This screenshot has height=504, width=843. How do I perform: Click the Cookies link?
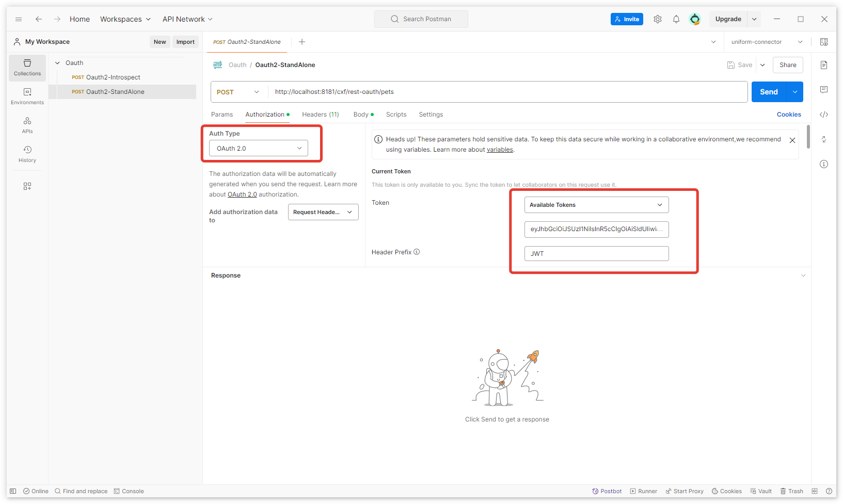click(x=789, y=115)
